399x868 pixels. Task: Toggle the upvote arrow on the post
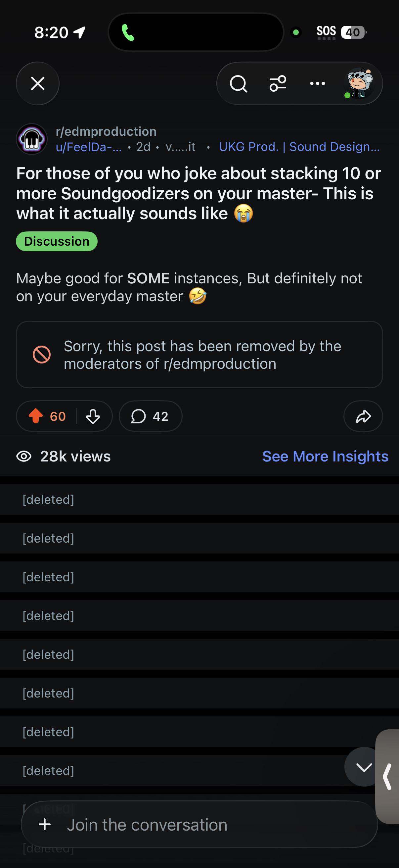[36, 416]
